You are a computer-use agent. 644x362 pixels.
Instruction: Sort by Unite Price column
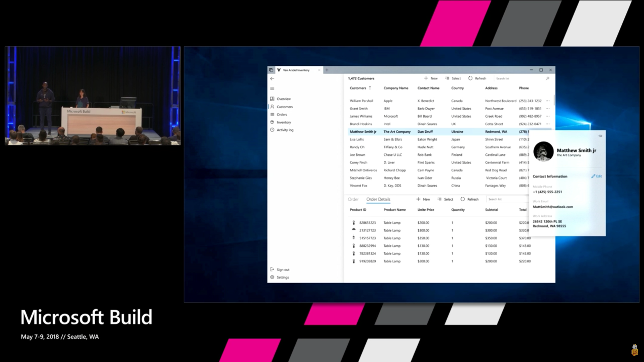426,210
